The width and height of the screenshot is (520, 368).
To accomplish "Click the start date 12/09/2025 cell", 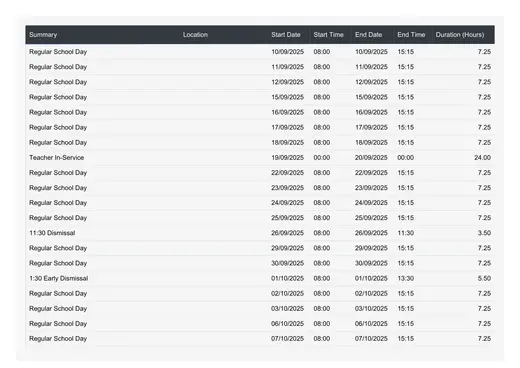I will 287,82.
